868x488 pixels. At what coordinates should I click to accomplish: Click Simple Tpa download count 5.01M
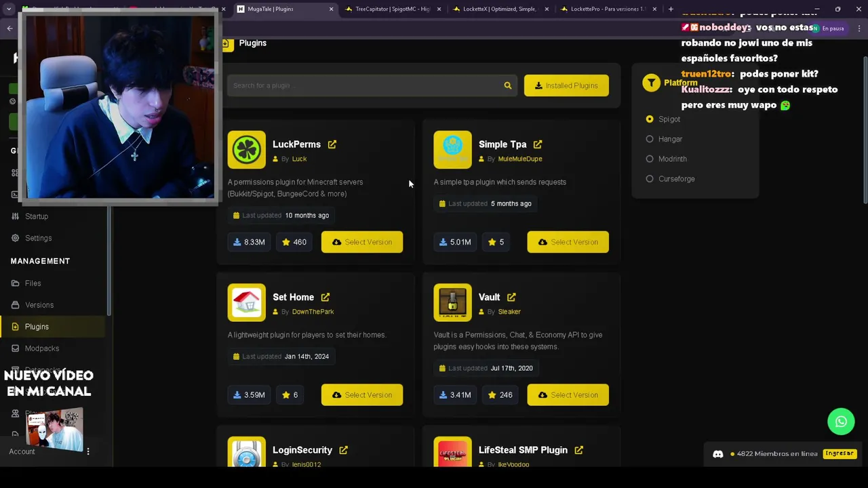[455, 242]
